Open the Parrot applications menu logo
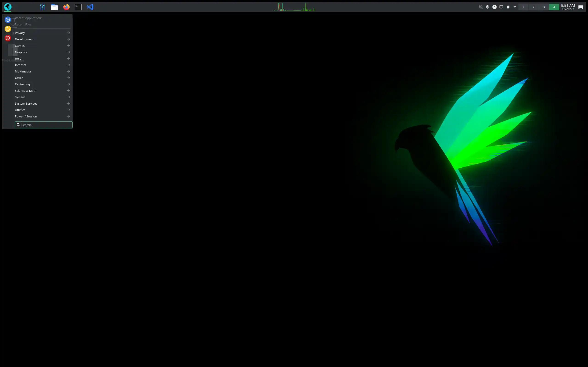This screenshot has height=367, width=588. 8,7
